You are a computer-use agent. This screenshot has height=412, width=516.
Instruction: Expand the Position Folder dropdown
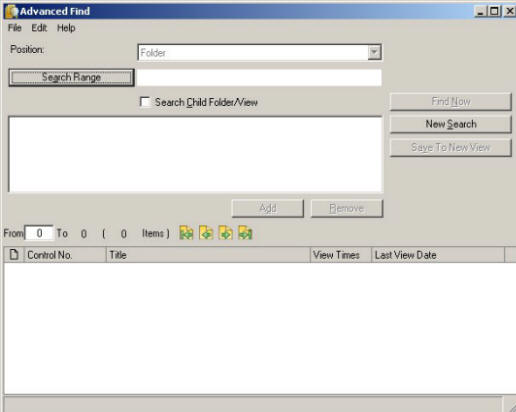point(374,52)
